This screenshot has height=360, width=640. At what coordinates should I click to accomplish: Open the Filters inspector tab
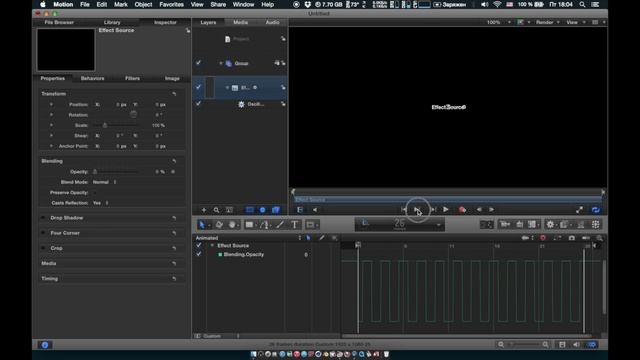[x=132, y=78]
